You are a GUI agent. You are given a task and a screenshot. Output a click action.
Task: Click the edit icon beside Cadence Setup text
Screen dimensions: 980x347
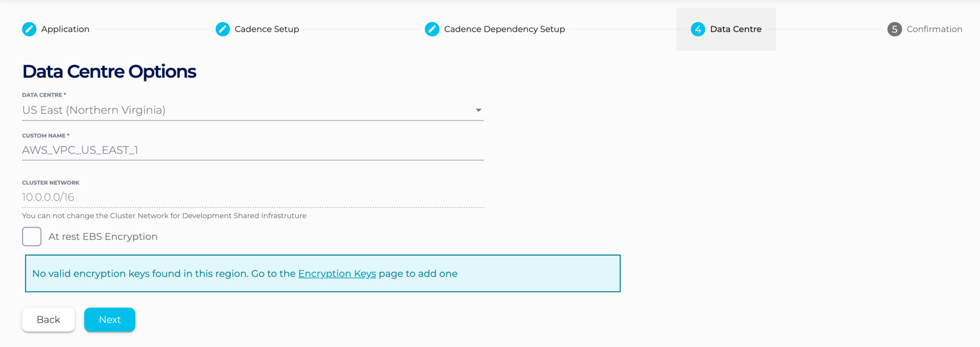tap(223, 29)
